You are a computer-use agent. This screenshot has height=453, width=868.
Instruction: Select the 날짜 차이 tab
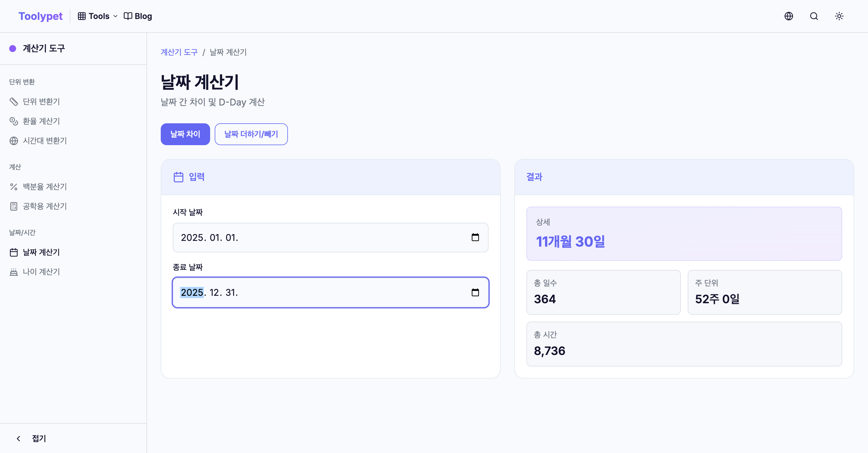[x=185, y=134]
